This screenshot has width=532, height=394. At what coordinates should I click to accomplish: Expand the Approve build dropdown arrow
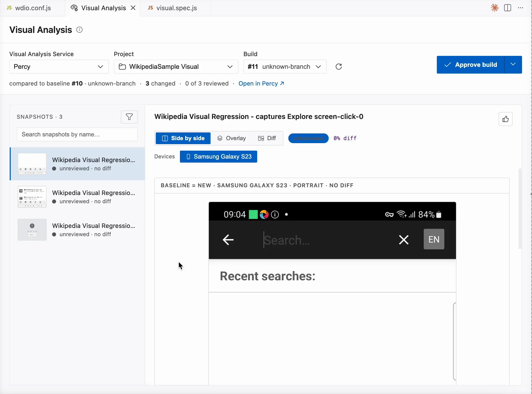[513, 65]
